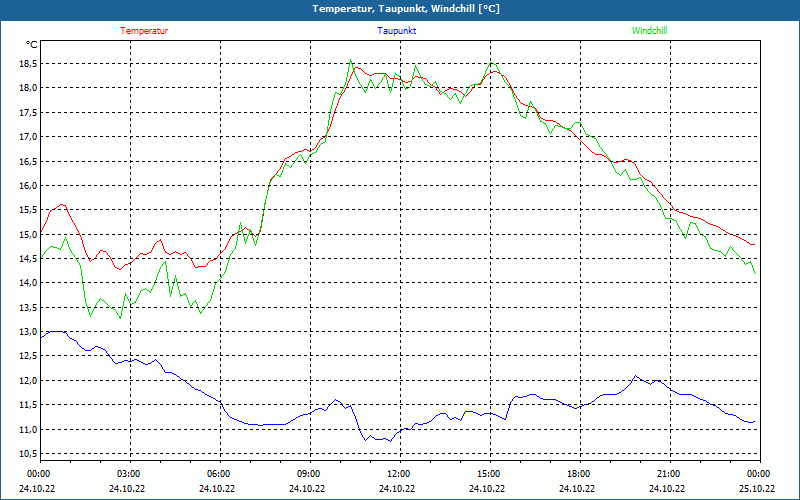Click the 18,0 y-axis value

point(29,88)
